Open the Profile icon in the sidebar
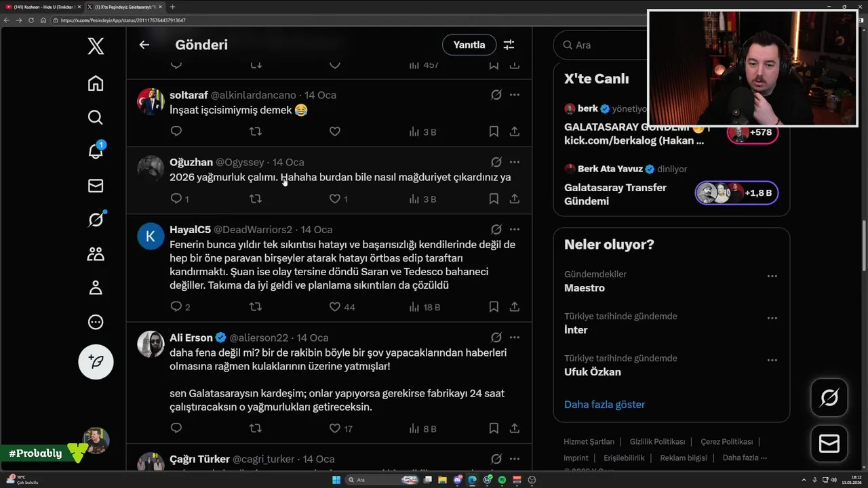868x488 pixels. pos(96,287)
